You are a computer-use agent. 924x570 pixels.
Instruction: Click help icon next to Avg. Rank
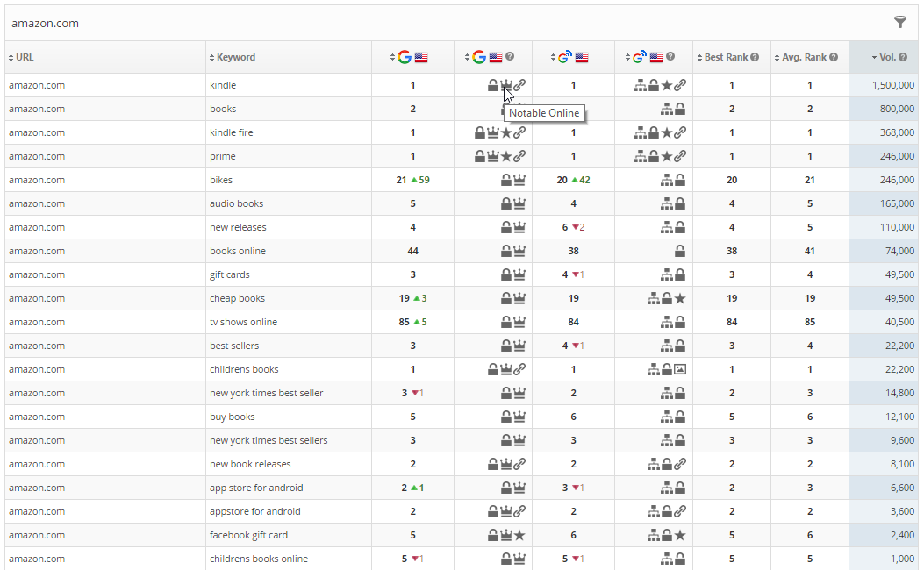[834, 57]
